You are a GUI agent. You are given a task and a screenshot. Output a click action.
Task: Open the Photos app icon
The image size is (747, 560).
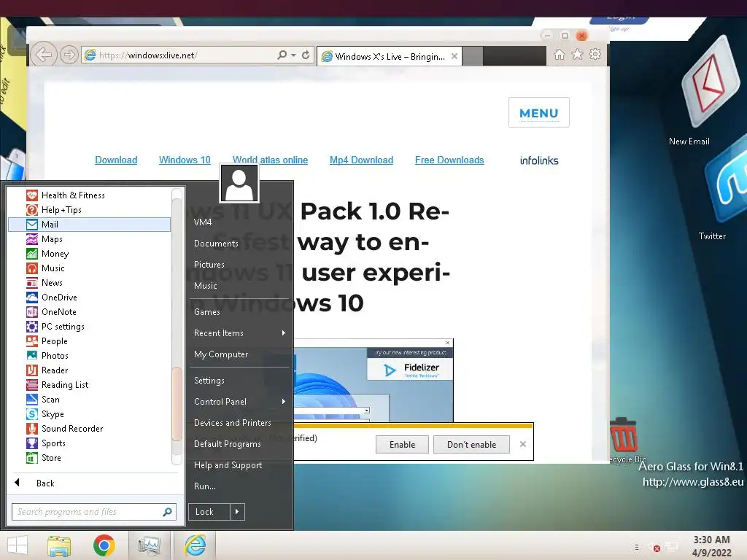[x=32, y=356]
